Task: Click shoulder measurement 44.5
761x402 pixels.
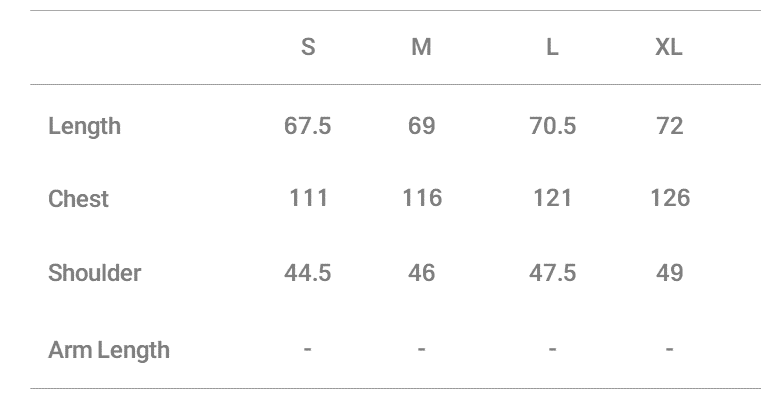Action: 308,273
